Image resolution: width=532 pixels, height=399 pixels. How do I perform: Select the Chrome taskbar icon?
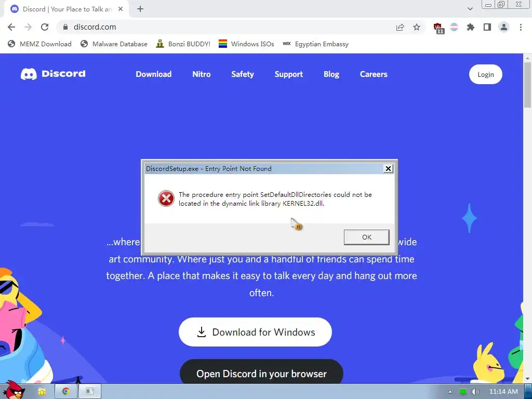coord(66,392)
